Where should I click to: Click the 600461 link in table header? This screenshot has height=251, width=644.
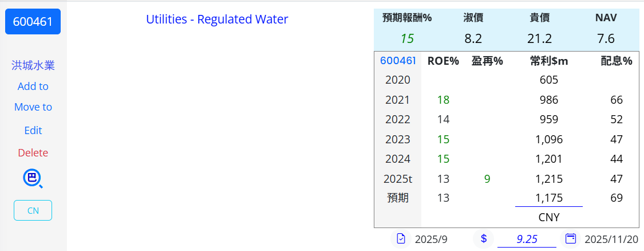[x=398, y=61]
